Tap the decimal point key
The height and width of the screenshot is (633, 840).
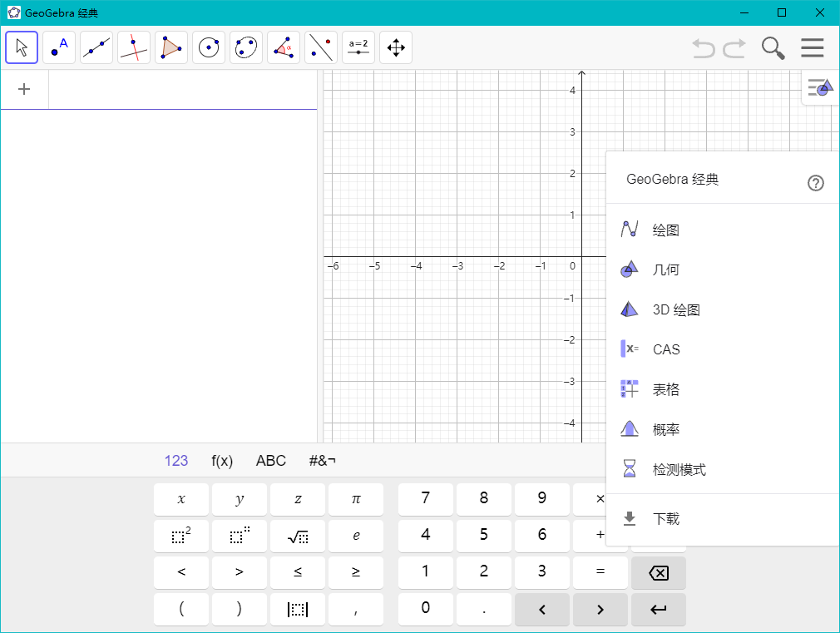(484, 609)
